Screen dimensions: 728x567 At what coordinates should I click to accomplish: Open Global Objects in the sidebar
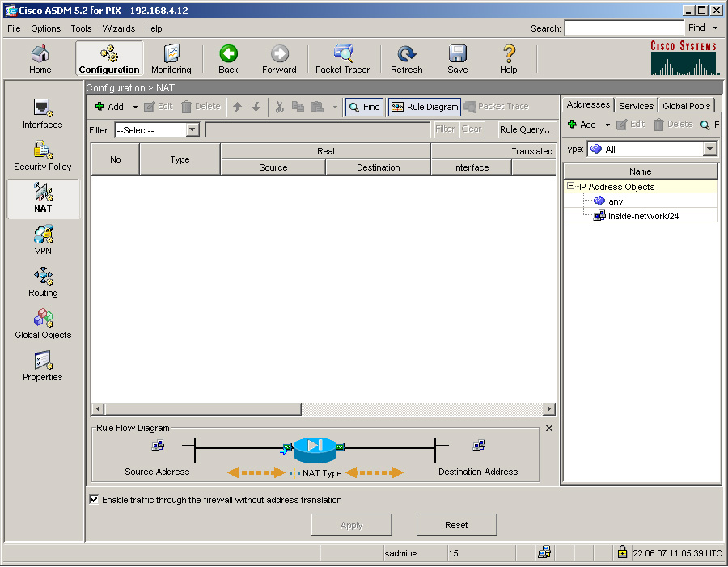pos(43,324)
